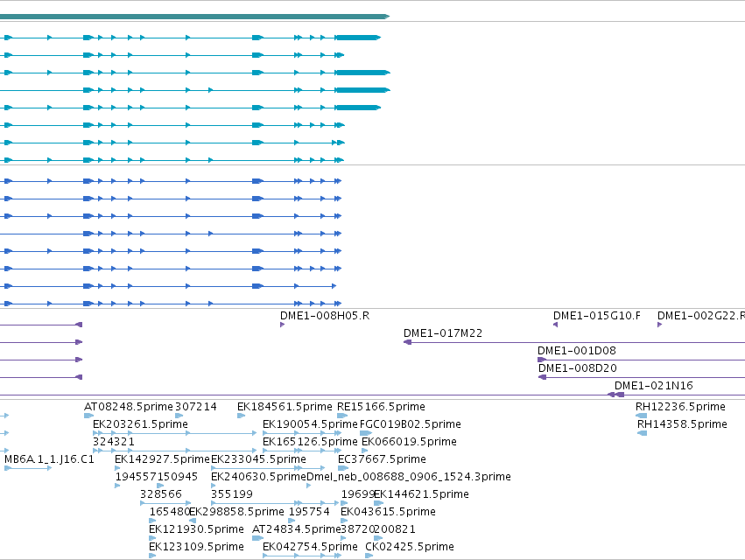This screenshot has height=560, width=745.
Task: Click the EK142927.5prime EST label
Action: pyautogui.click(x=162, y=459)
